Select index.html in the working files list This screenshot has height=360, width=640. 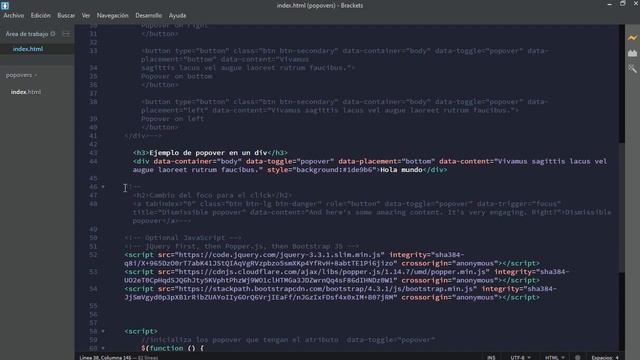(x=28, y=49)
